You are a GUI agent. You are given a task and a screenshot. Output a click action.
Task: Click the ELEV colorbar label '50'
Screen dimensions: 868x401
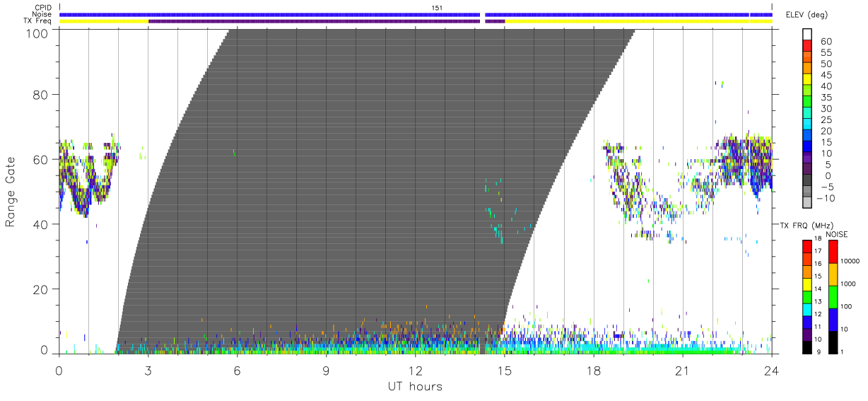point(826,64)
